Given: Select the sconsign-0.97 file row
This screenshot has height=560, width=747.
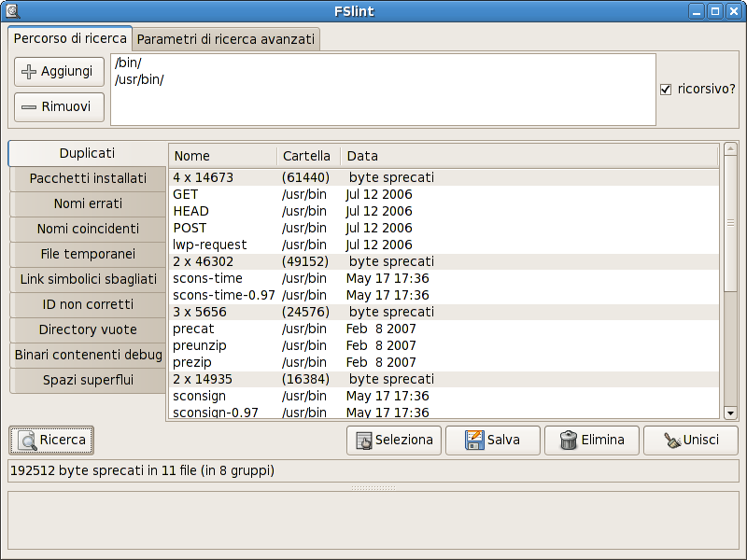Looking at the screenshot, I should click(x=444, y=413).
